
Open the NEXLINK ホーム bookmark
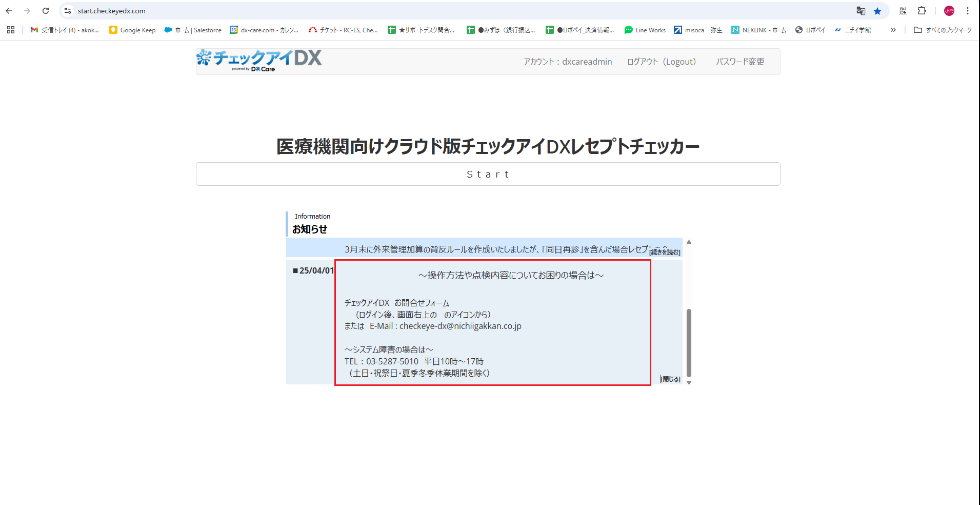[x=759, y=30]
